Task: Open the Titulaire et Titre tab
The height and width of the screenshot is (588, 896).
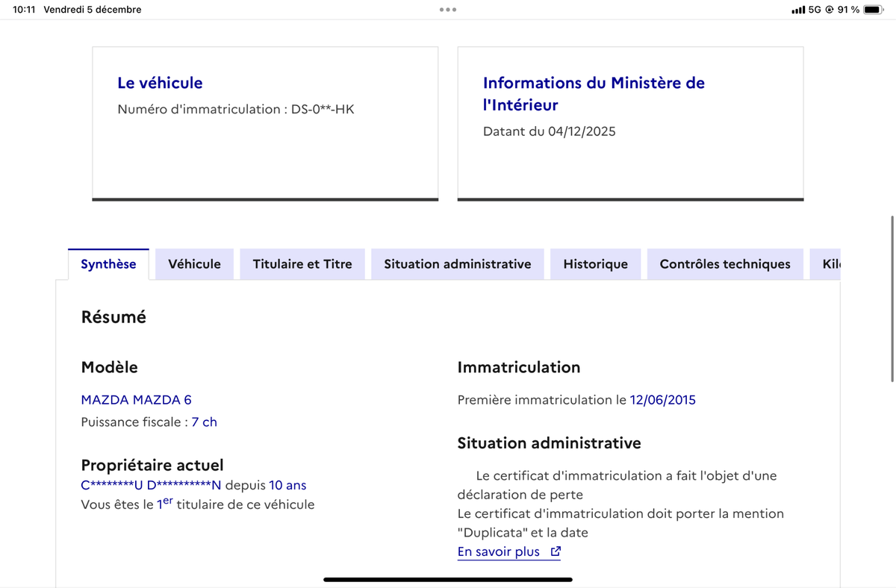Action: (x=302, y=264)
